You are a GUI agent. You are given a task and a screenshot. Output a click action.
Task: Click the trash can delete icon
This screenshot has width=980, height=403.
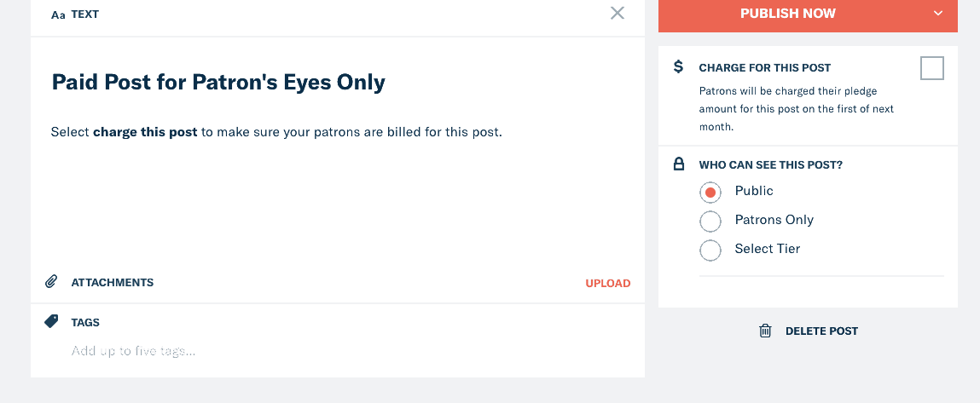coord(765,331)
